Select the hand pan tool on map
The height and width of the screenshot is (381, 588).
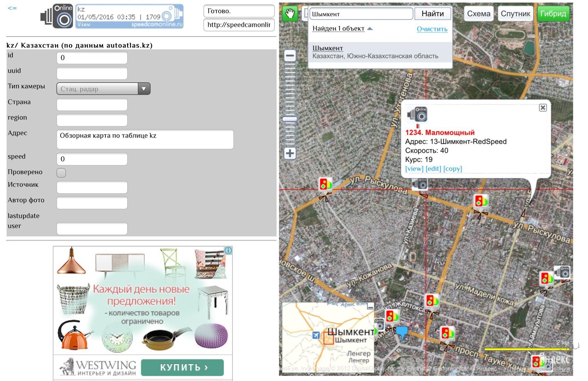pyautogui.click(x=290, y=14)
